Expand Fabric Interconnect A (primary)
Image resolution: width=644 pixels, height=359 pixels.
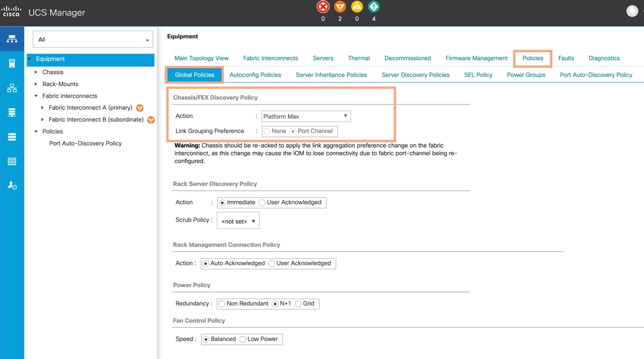42,108
